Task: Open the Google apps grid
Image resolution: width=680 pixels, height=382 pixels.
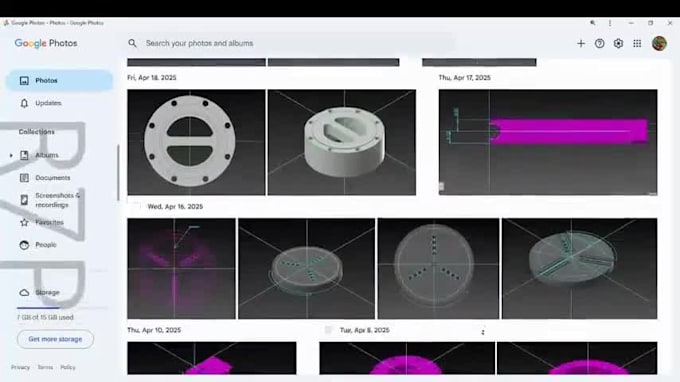Action: (x=637, y=43)
